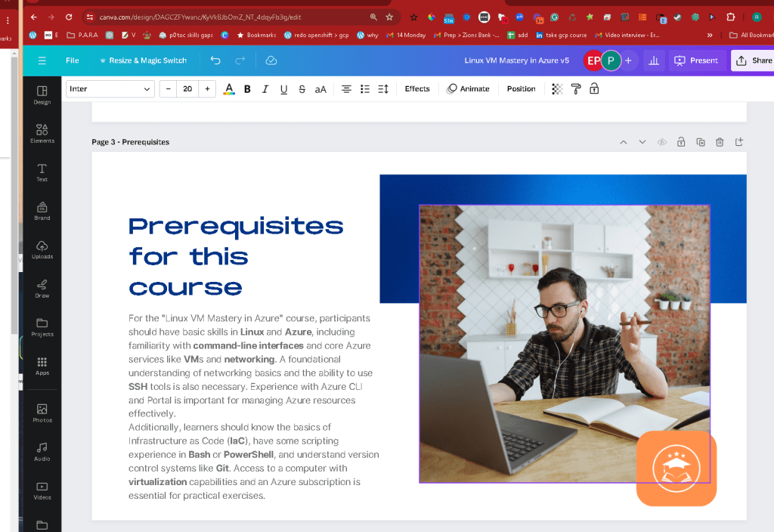
Task: Open Resize & Magic Switch menu
Action: click(143, 60)
